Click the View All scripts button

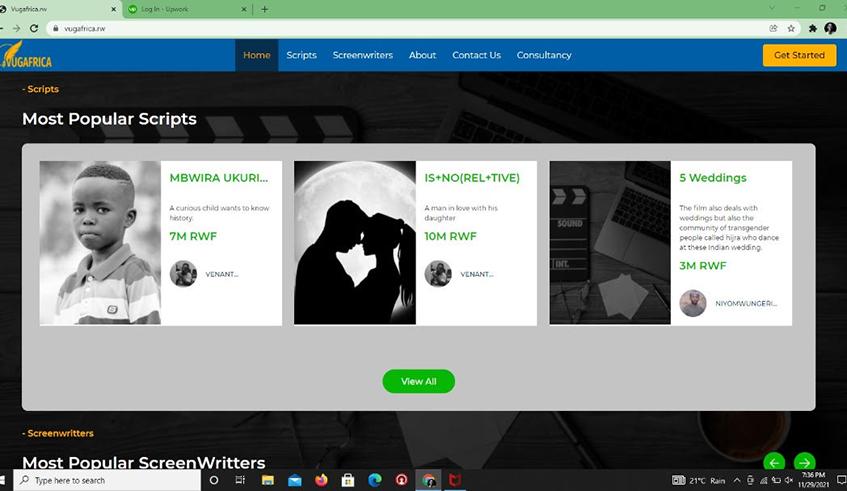pos(419,381)
